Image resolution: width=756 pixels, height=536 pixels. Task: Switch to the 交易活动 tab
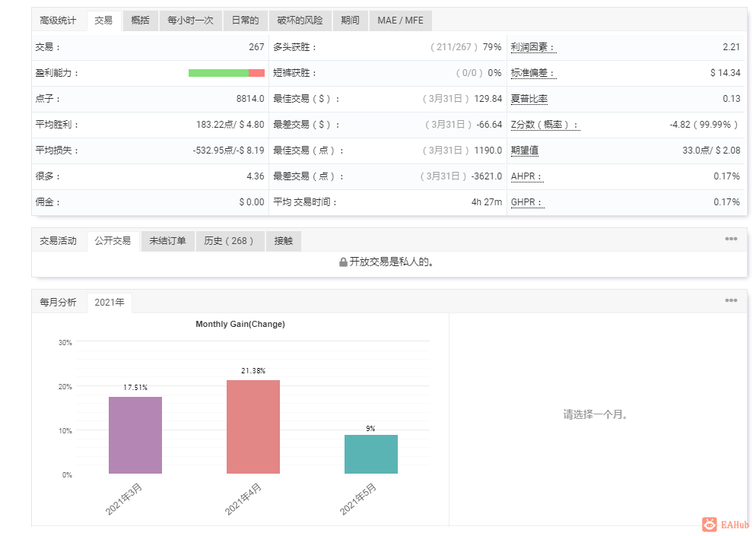coord(58,240)
